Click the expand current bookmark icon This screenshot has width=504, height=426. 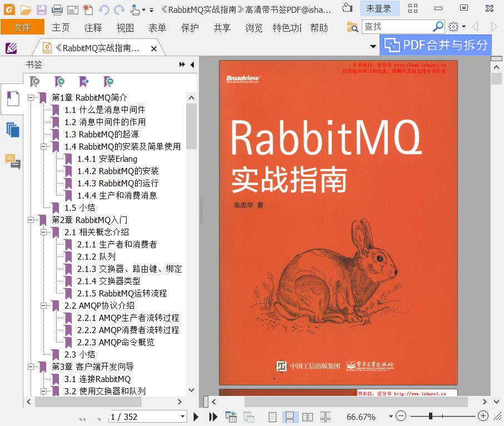click(x=83, y=82)
